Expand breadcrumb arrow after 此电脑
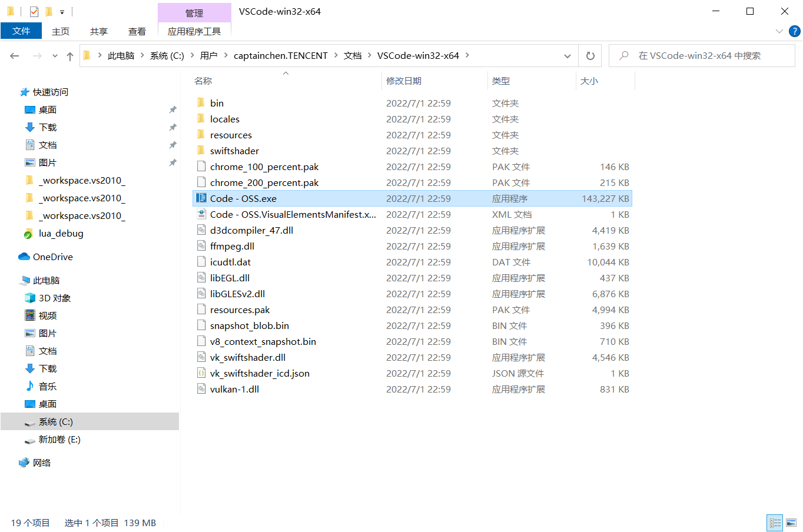Image resolution: width=803 pixels, height=532 pixels. [142, 55]
